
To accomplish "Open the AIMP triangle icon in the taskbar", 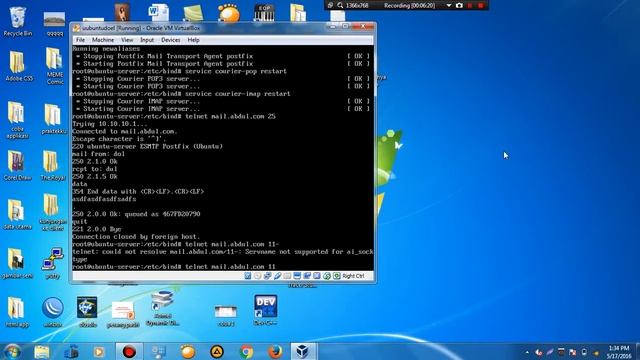I will coord(217,351).
